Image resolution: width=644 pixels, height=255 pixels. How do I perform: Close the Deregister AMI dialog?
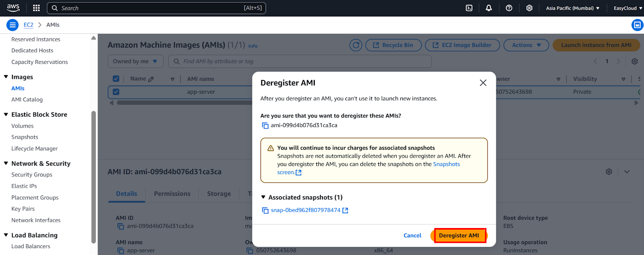click(483, 83)
